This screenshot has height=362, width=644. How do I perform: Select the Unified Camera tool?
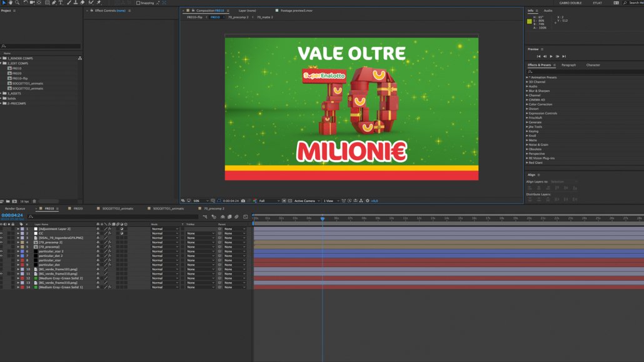[x=32, y=3]
